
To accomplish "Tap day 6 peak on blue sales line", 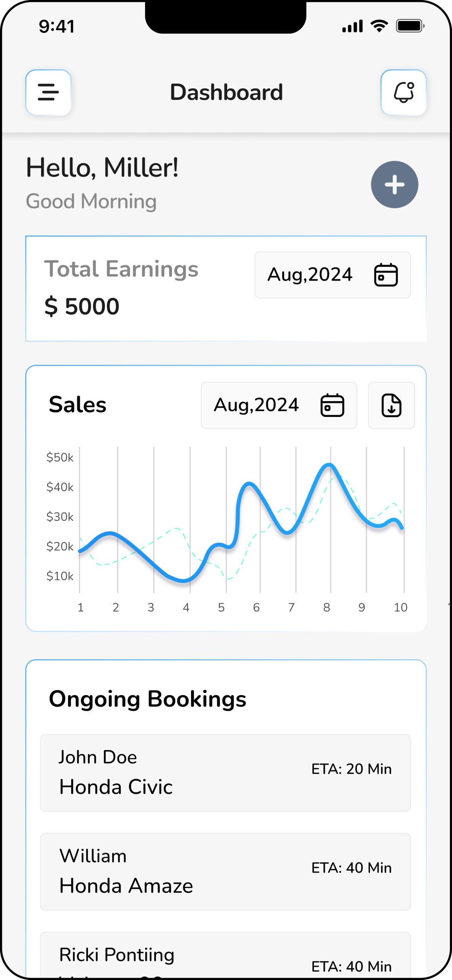I will click(249, 484).
